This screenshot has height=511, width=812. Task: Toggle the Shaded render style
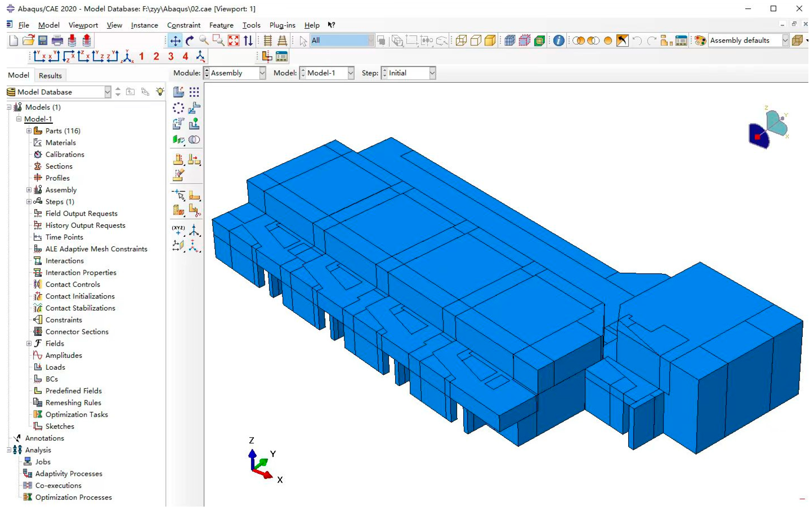[490, 41]
